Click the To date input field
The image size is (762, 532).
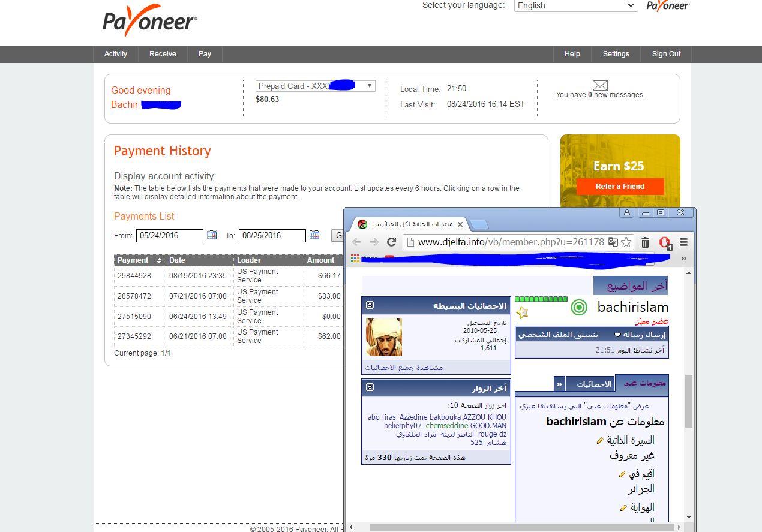click(272, 236)
